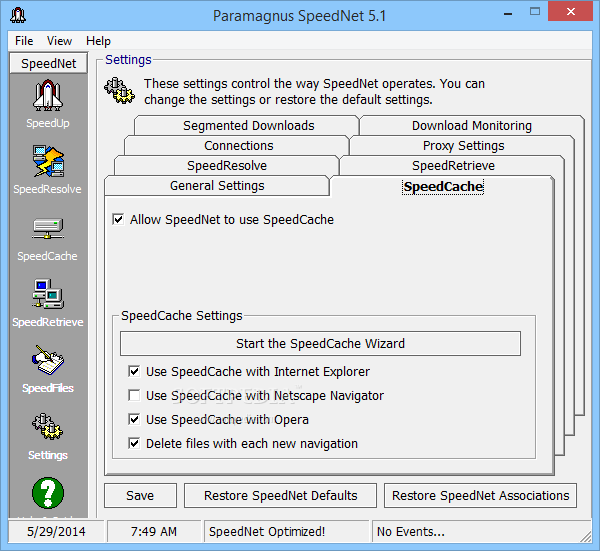The height and width of the screenshot is (551, 600).
Task: Click the window resize grip corner
Action: (x=586, y=536)
